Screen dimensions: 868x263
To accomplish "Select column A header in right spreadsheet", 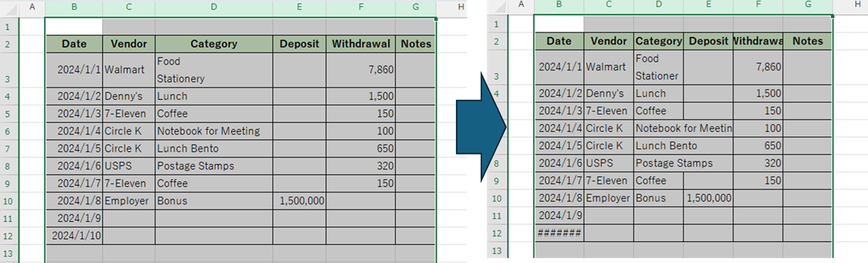I will (521, 6).
